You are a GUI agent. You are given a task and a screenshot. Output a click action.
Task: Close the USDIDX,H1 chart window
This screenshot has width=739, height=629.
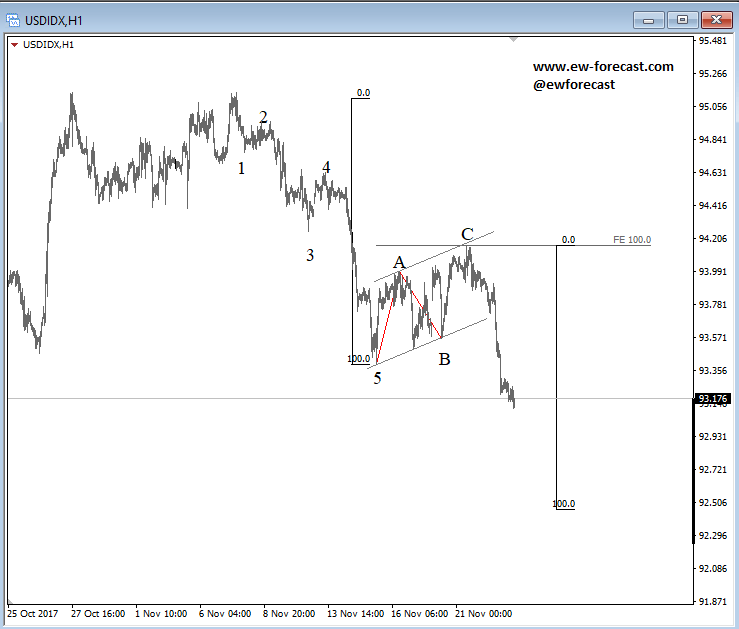pos(716,19)
